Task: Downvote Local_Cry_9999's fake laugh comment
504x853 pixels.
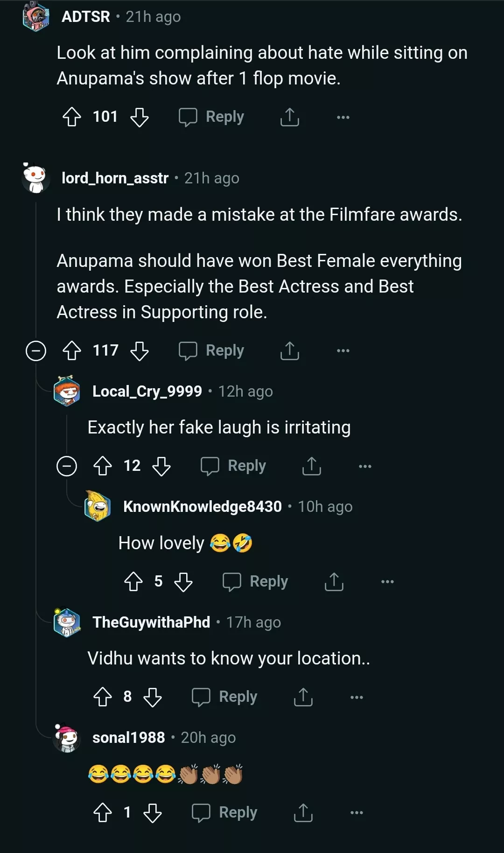Action: tap(161, 466)
